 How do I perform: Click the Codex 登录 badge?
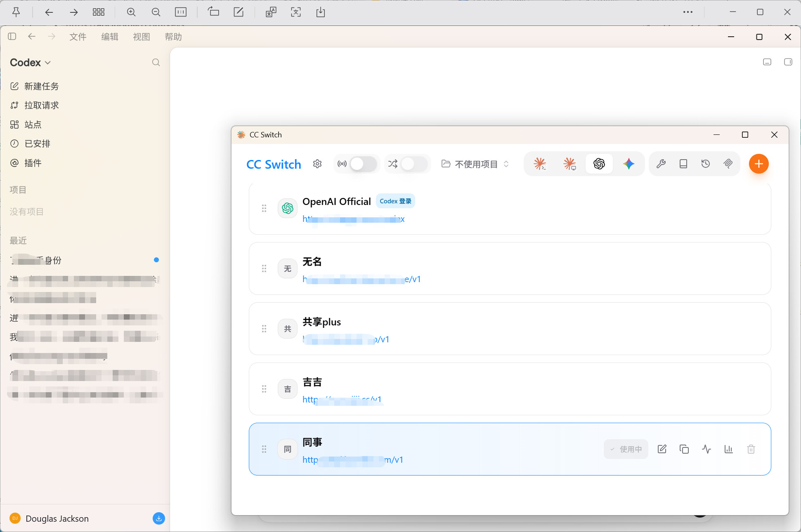(395, 201)
